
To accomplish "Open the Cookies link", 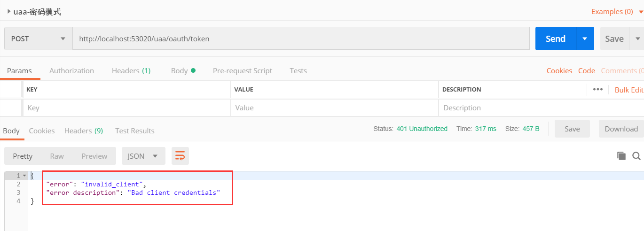I will [x=559, y=70].
